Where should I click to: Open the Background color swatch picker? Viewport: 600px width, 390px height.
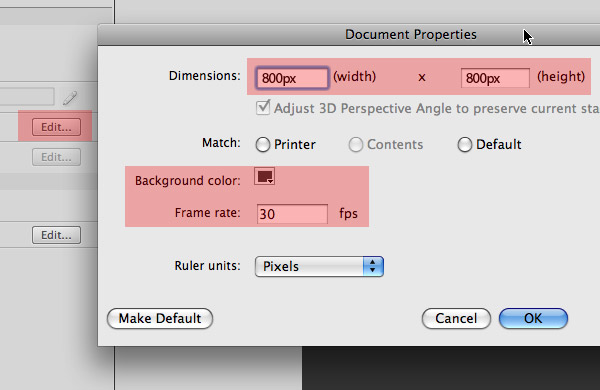pyautogui.click(x=264, y=176)
